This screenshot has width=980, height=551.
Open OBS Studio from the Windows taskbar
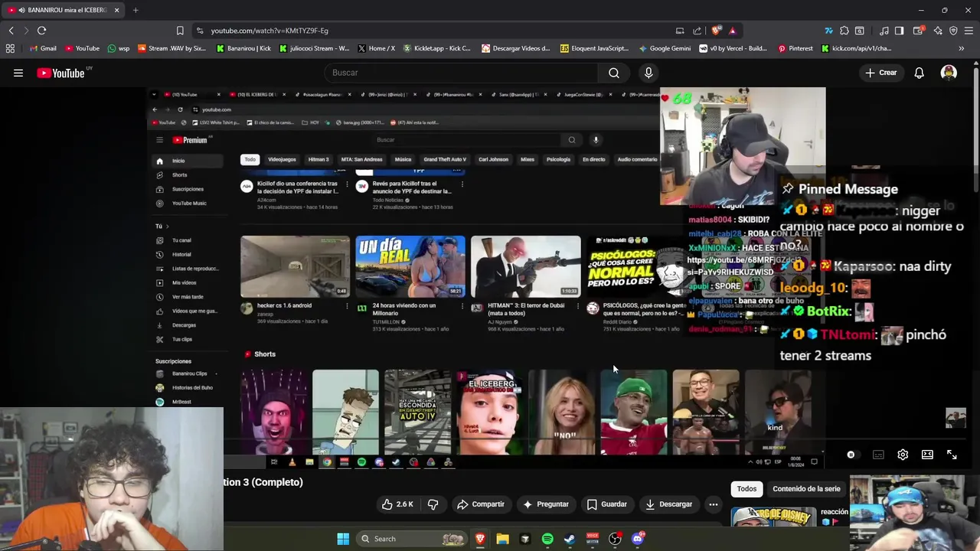tap(615, 539)
